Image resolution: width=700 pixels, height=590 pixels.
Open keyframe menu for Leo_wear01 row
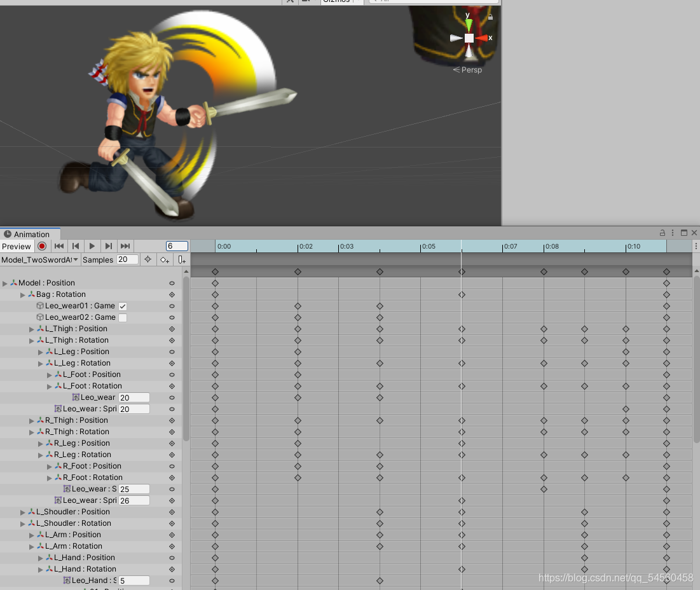[x=172, y=306]
